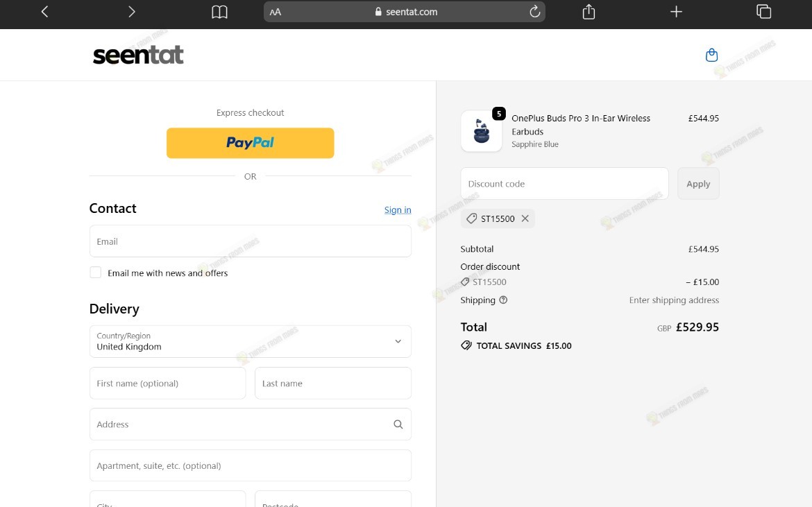812x507 pixels.
Task: Click the order discount amount – £15.00
Action: 702,282
